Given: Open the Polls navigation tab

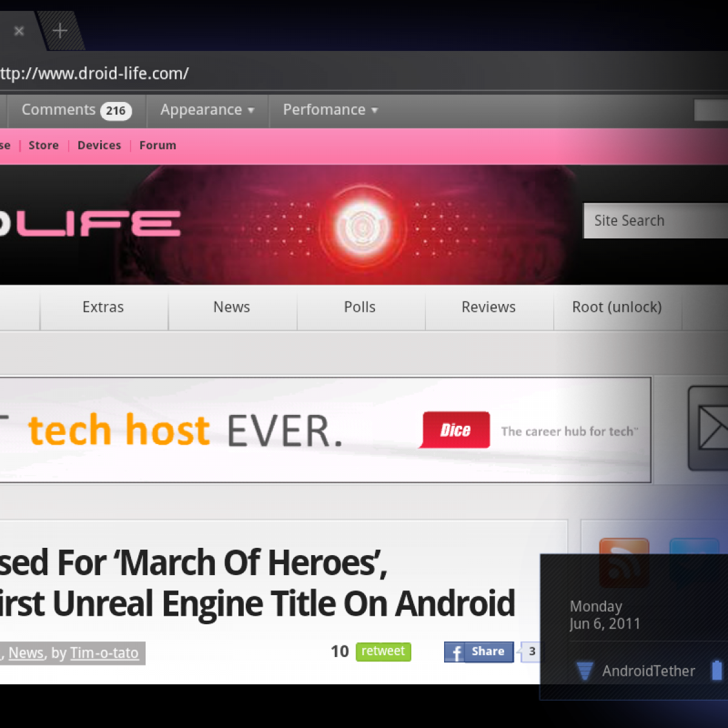Looking at the screenshot, I should 360,308.
